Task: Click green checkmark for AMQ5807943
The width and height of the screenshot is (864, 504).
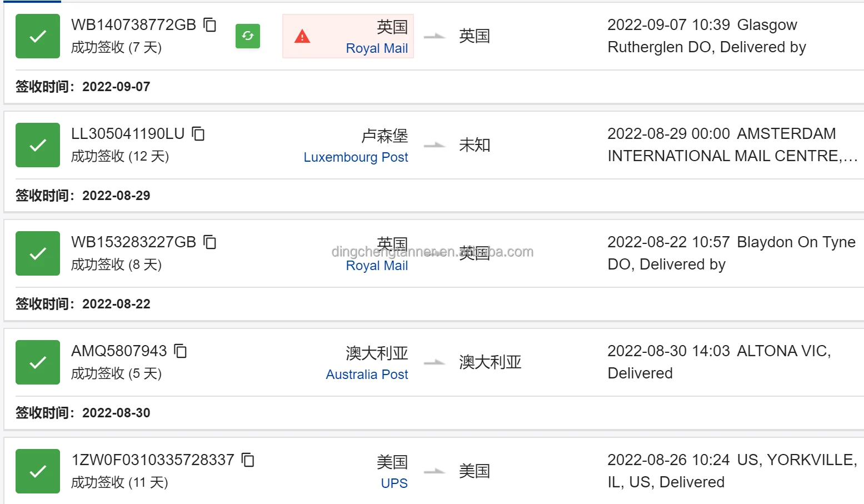Action: click(x=38, y=362)
